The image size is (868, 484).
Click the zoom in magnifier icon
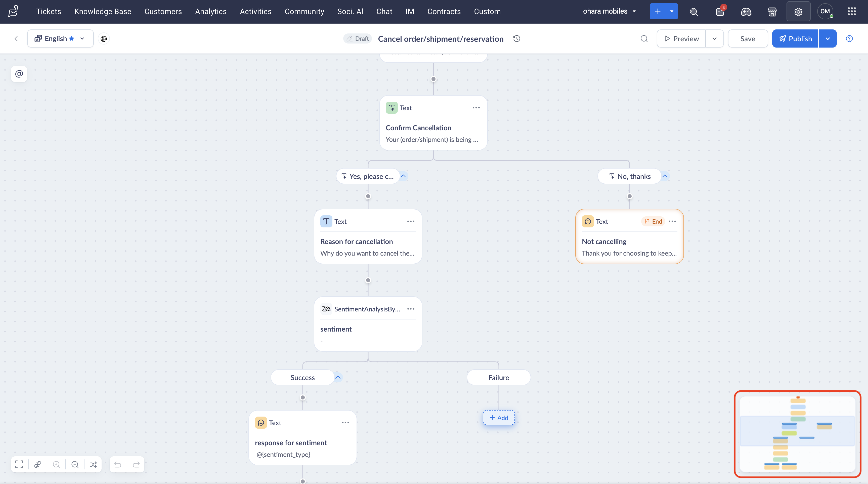pos(56,464)
